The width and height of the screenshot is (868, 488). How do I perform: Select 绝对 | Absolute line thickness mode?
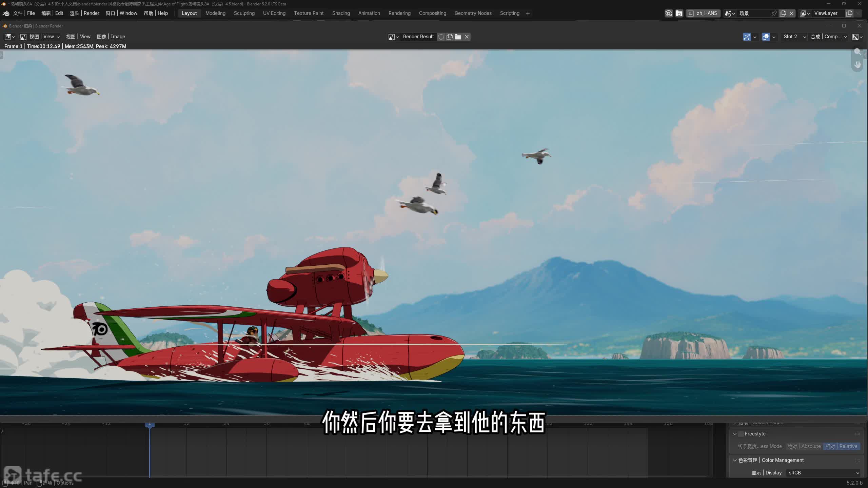click(x=804, y=446)
